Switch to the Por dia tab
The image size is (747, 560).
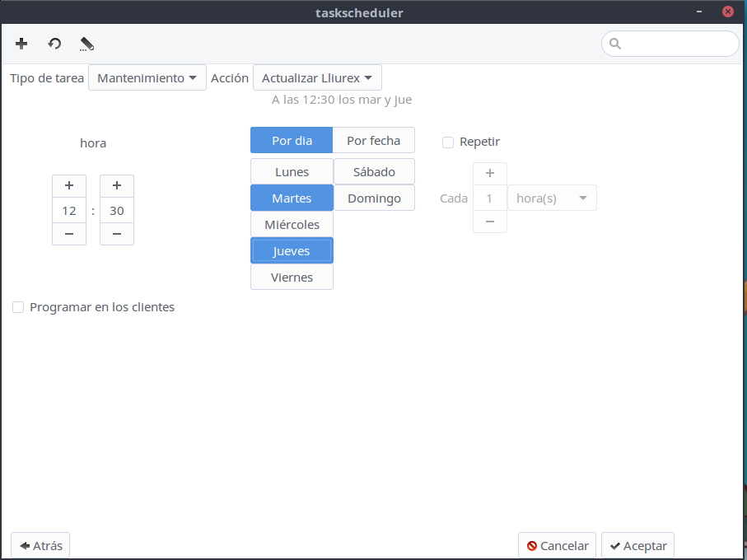[x=292, y=141]
